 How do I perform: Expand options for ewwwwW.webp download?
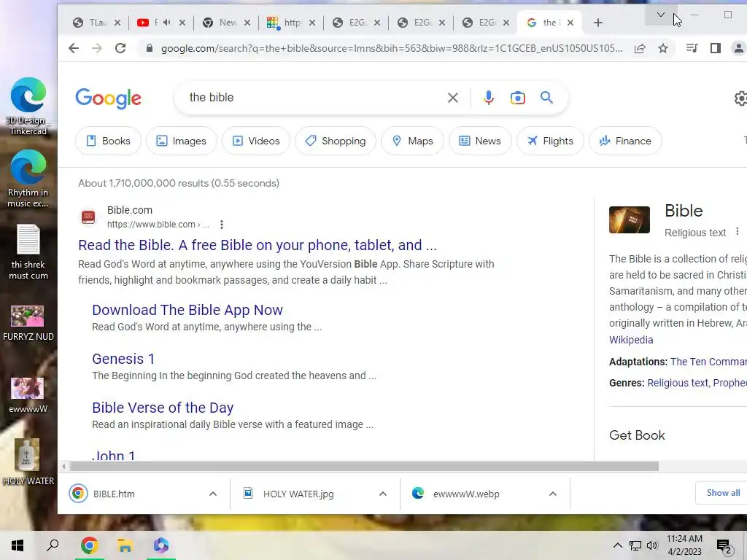[x=553, y=494]
